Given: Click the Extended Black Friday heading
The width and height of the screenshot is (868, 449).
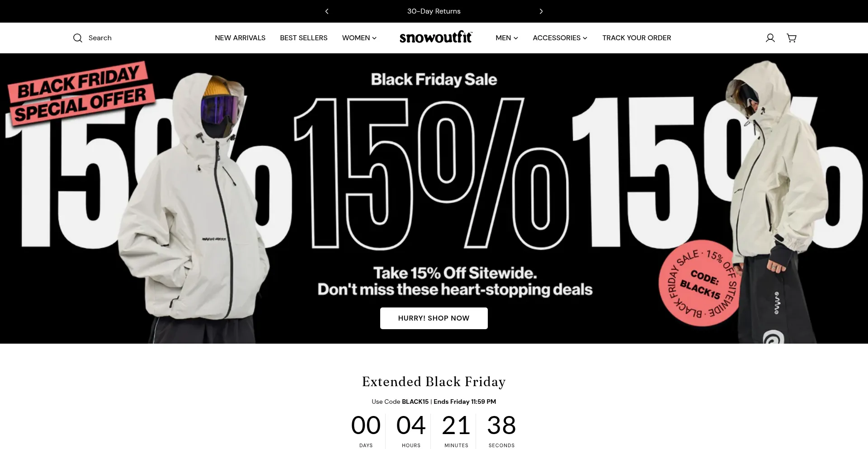Looking at the screenshot, I should click(x=434, y=382).
